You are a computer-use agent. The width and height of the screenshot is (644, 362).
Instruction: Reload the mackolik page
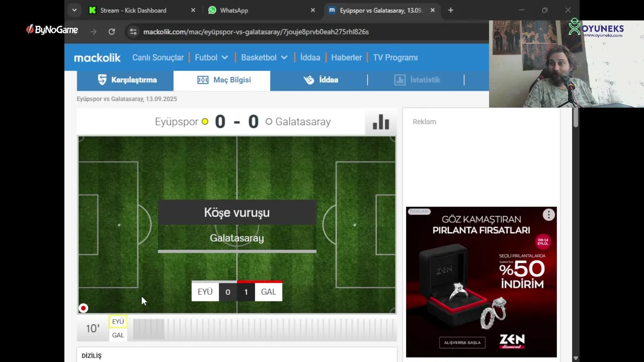pyautogui.click(x=112, y=32)
